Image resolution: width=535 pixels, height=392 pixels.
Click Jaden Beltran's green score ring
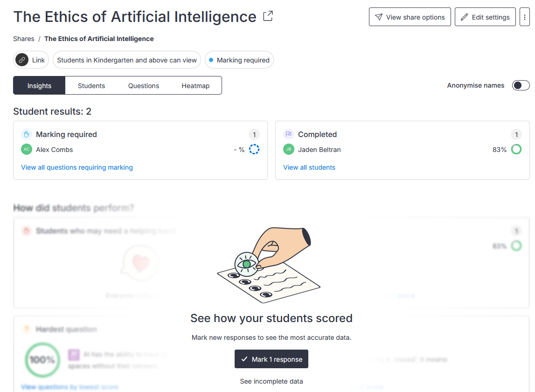click(x=516, y=149)
